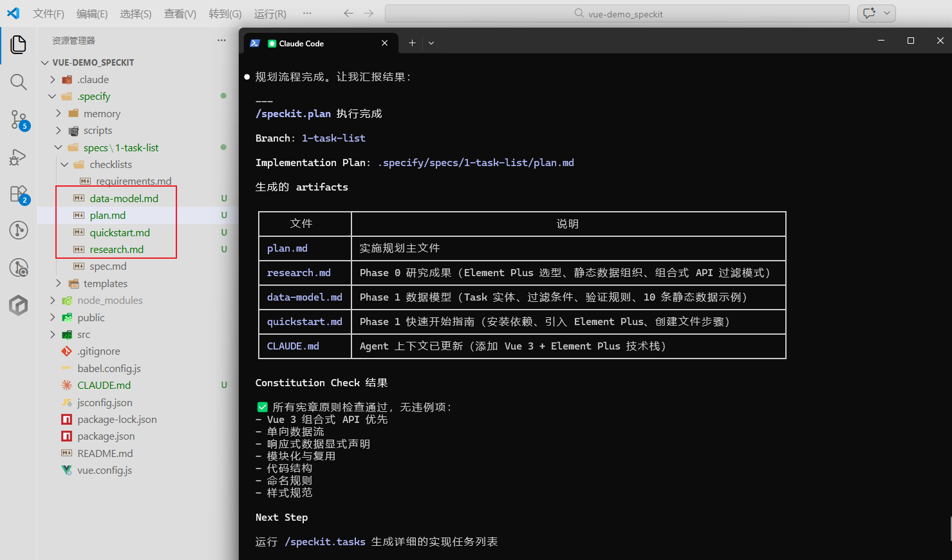Open the 文件(F) menu

tap(49, 14)
